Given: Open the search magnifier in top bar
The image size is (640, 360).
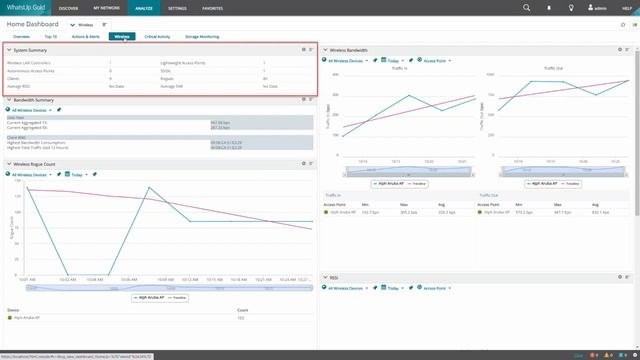Looking at the screenshot, I should pos(527,8).
